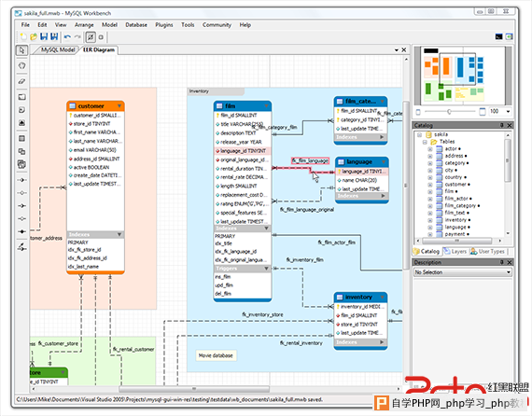Open the Arrange menu
The width and height of the screenshot is (532, 416).
84,25
